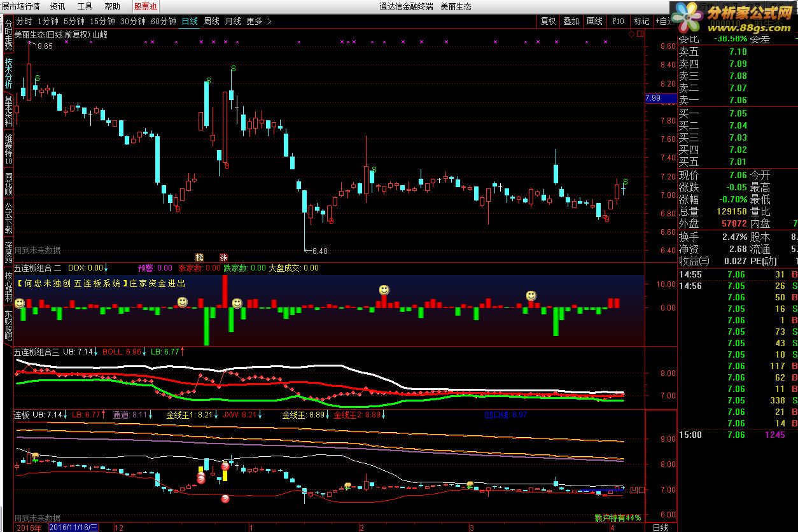Open the 工具 menu

[x=85, y=6]
